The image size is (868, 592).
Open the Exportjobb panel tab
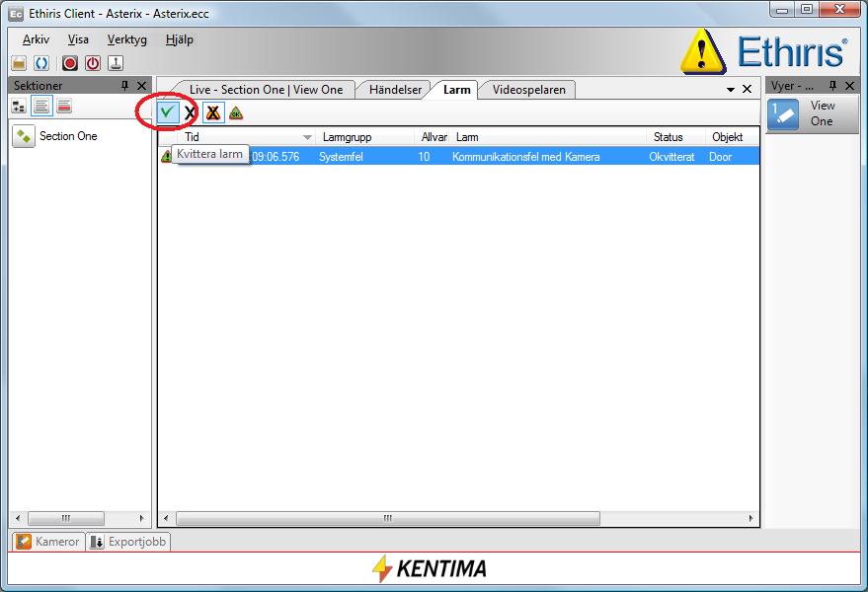pyautogui.click(x=127, y=542)
